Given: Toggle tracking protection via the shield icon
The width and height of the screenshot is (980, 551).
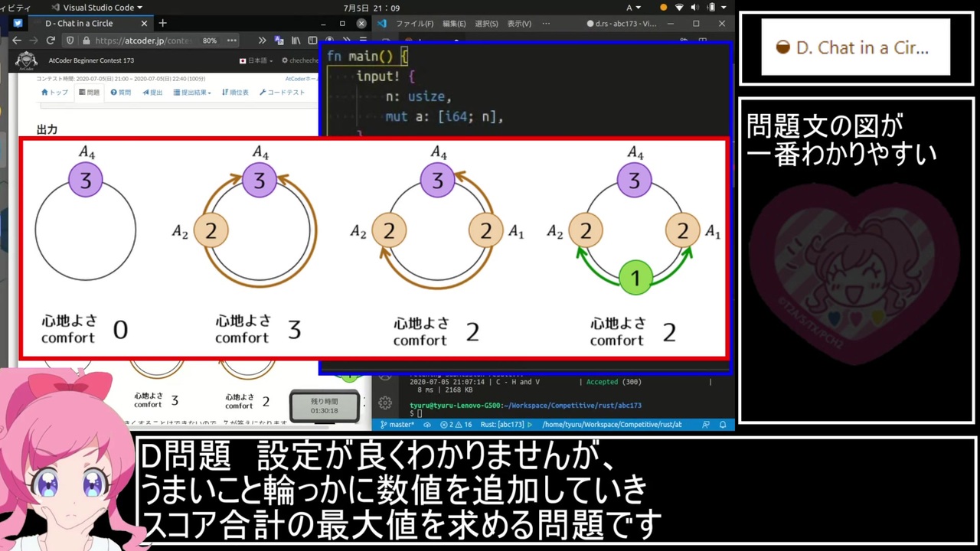Looking at the screenshot, I should (x=70, y=40).
